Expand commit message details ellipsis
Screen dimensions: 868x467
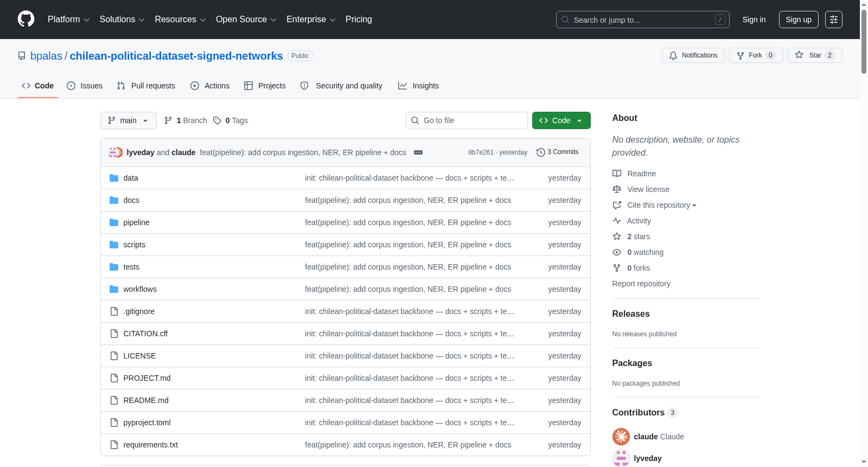click(418, 152)
